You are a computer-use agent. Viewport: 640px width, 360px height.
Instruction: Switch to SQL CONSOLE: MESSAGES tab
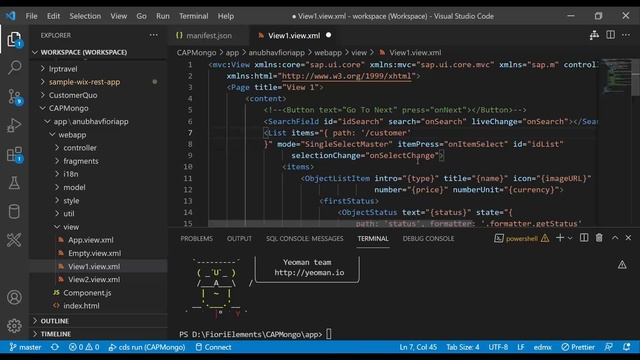[x=304, y=238]
